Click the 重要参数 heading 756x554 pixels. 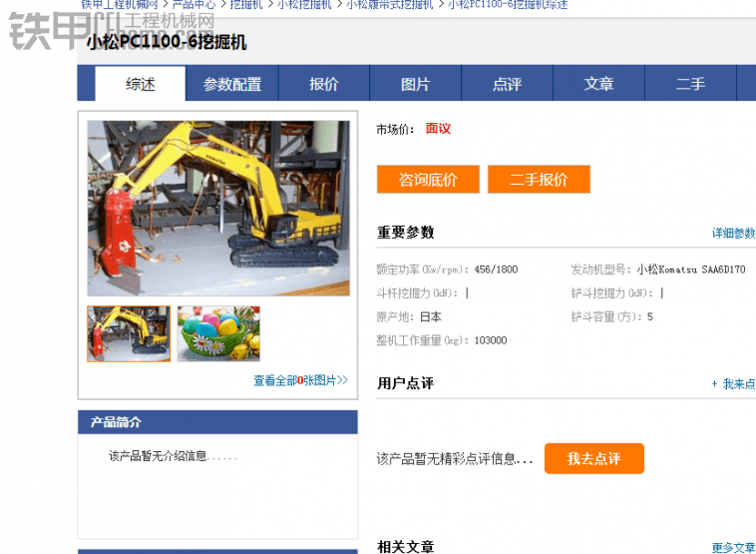coord(406,233)
